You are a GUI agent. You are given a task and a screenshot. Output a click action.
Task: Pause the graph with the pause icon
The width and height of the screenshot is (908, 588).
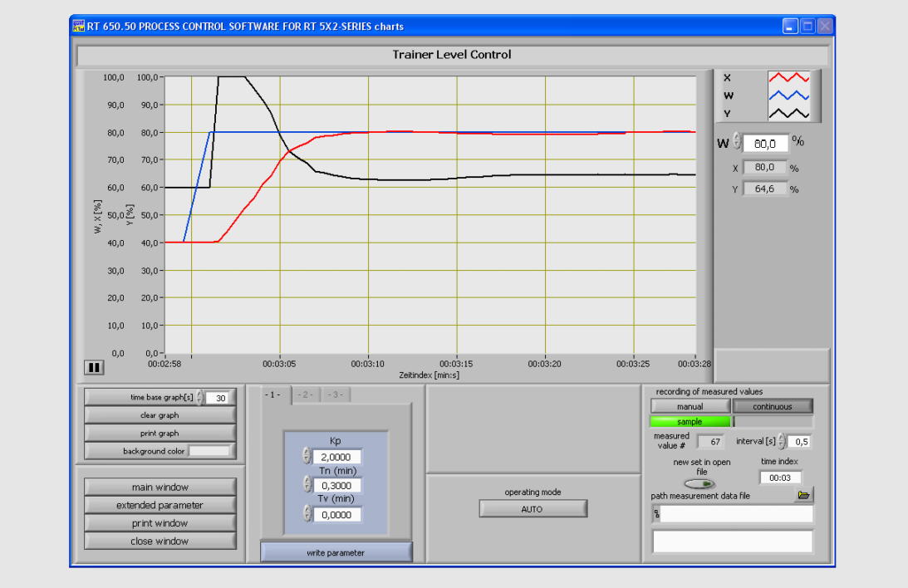93,366
